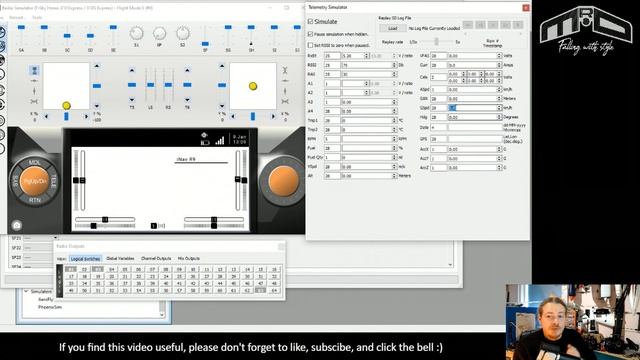Click the last replay control button

518,25
